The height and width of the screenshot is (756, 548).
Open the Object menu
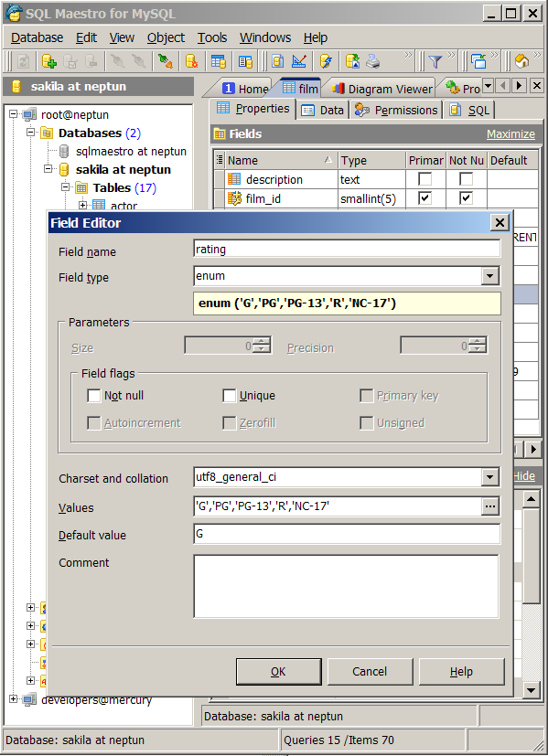click(x=166, y=37)
